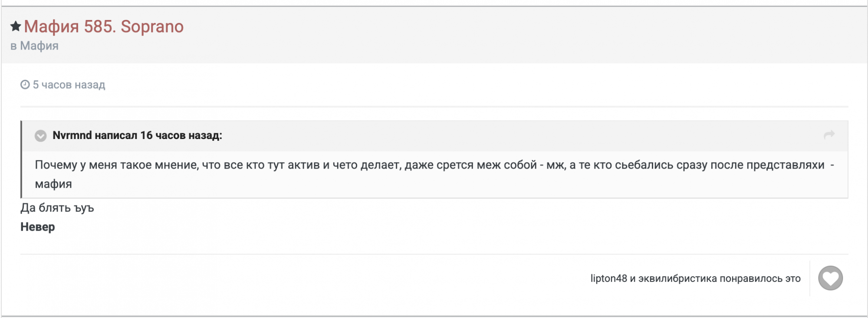
Task: Click the word "написал" in the quote header
Action: (116, 136)
